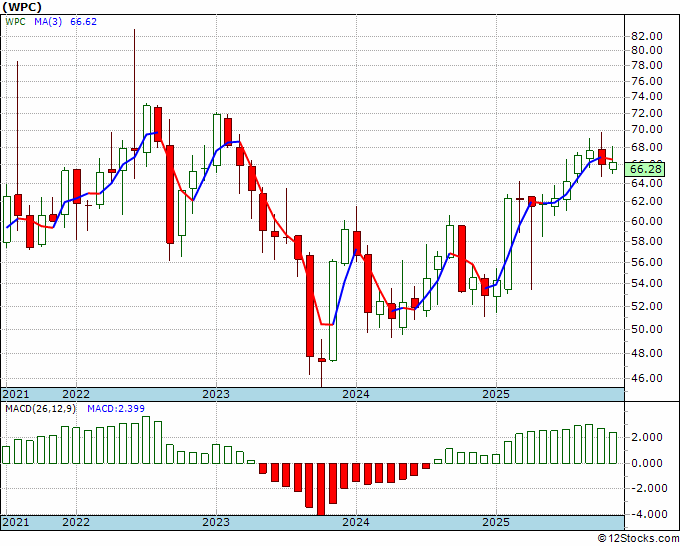Click 2021 on the price chart timeline
The height and width of the screenshot is (546, 680).
tap(16, 394)
